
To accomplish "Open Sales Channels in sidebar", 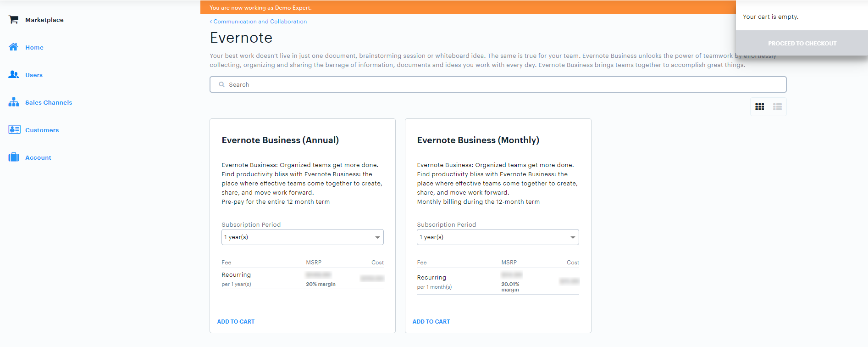I will coord(49,102).
